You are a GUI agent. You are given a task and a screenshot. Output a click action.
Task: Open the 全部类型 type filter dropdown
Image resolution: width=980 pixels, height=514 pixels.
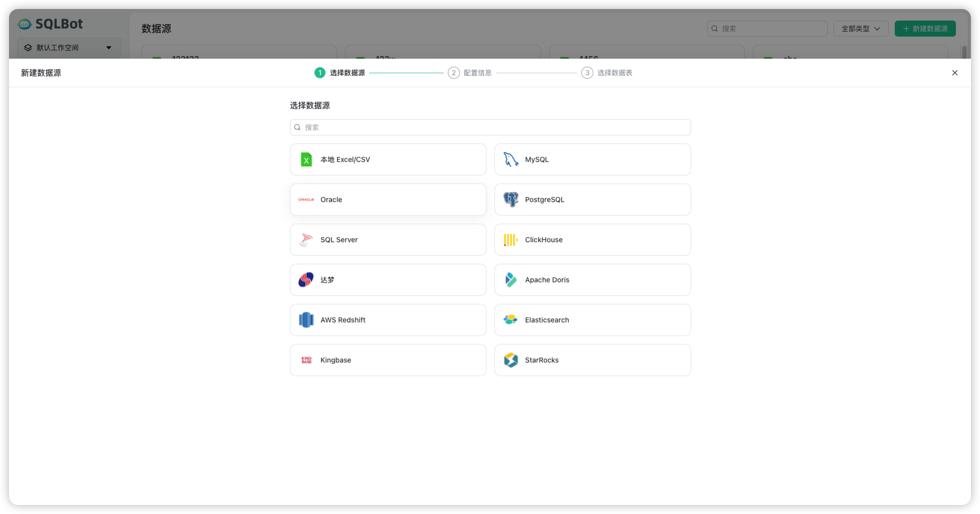861,29
